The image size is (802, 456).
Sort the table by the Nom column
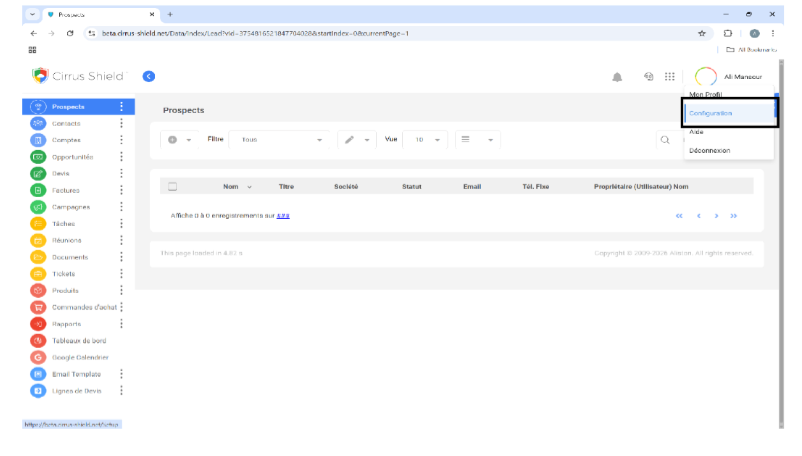231,186
